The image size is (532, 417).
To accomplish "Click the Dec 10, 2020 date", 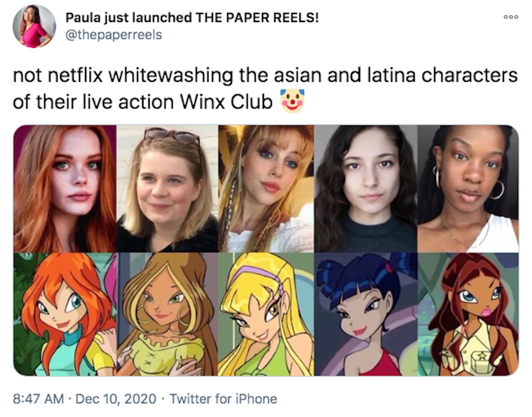I will pyautogui.click(x=116, y=399).
